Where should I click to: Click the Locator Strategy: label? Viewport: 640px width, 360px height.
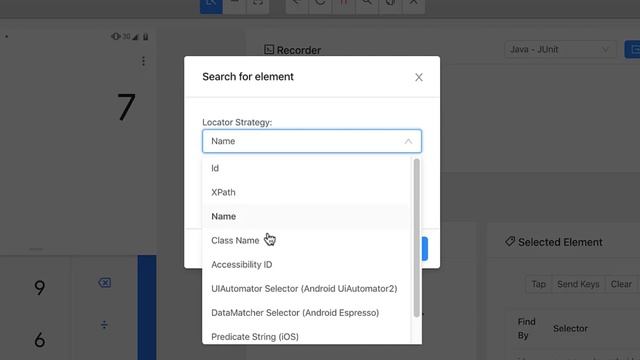click(237, 122)
